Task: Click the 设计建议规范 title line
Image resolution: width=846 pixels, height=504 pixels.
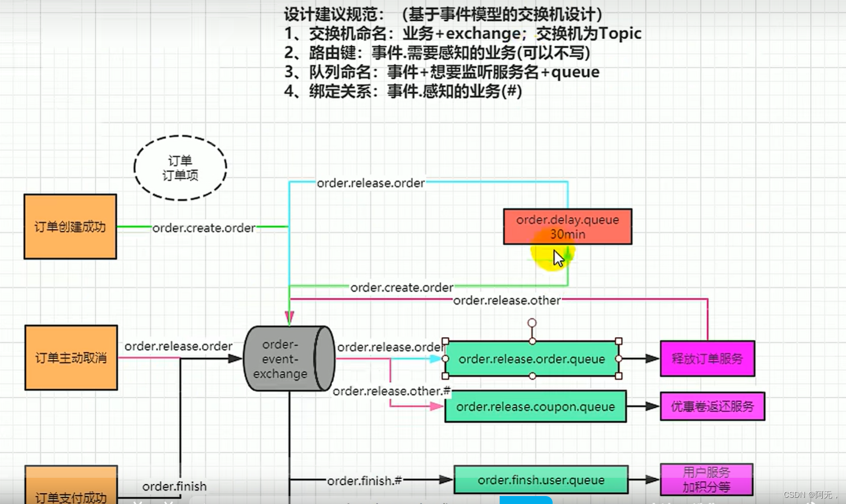Action: coord(443,14)
